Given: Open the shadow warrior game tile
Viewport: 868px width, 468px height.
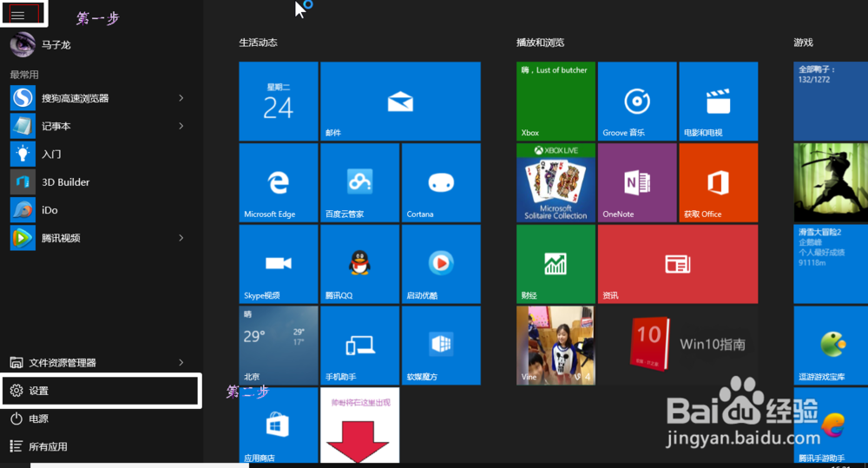Looking at the screenshot, I should tap(831, 182).
